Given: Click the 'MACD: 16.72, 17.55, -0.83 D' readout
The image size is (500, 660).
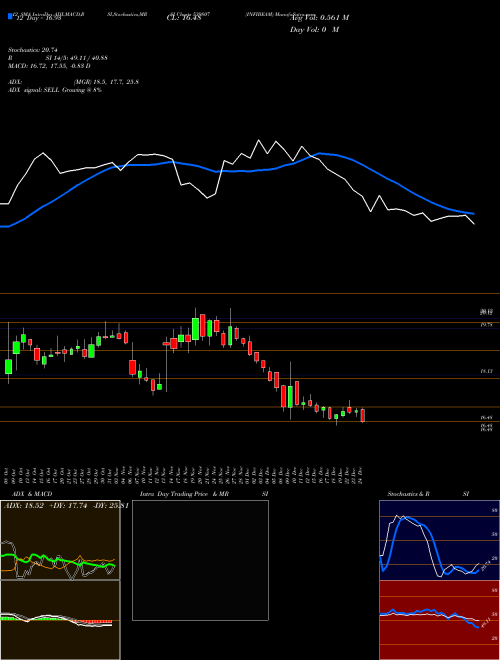Looking at the screenshot, I should tap(49, 66).
